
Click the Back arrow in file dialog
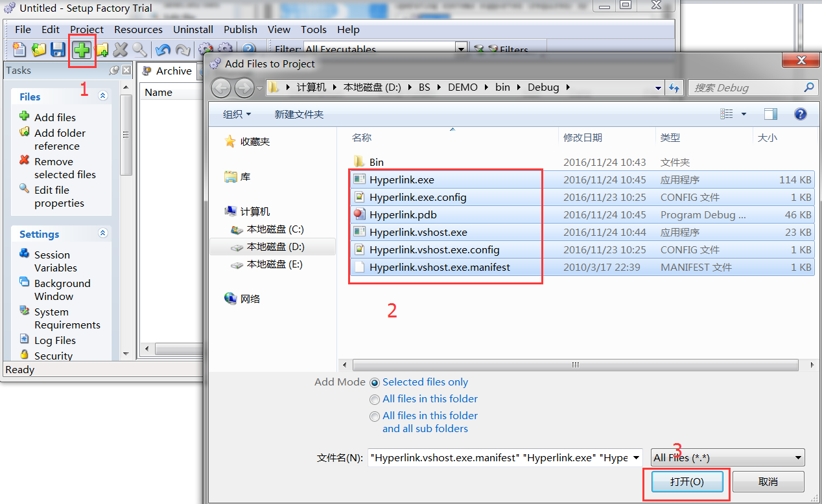(221, 88)
